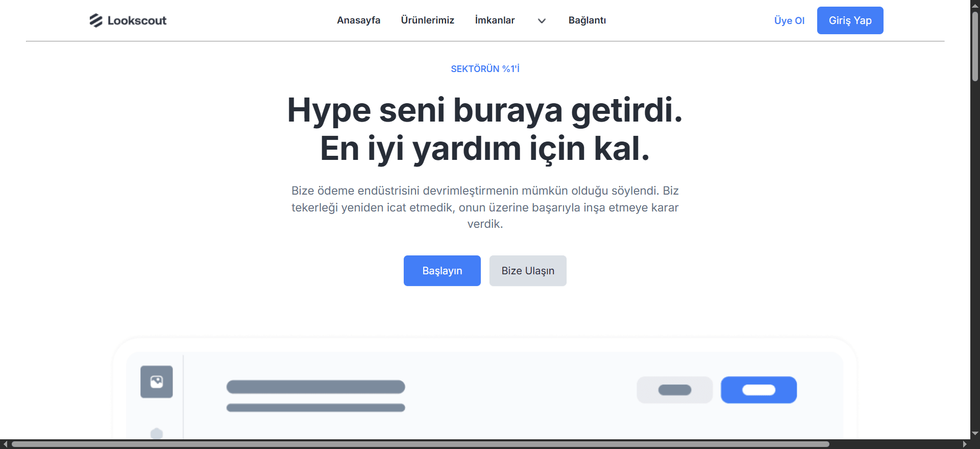Click the headline "Hype seni buraya getirdi."

[485, 110]
